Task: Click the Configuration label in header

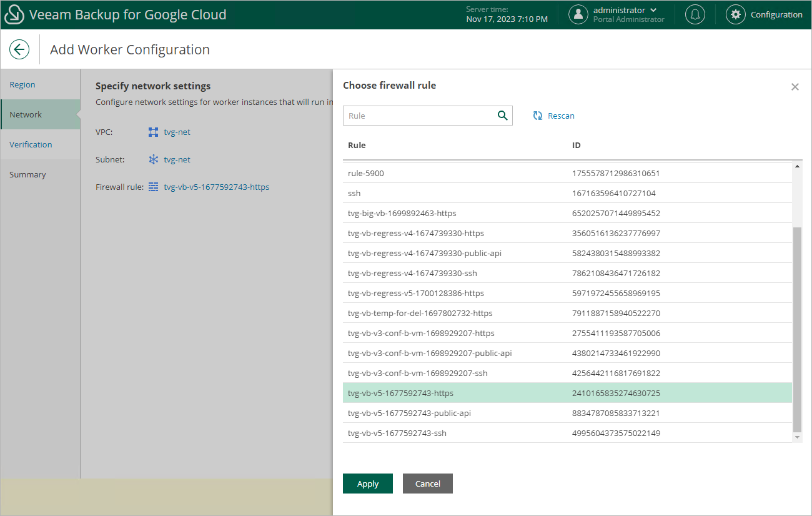Action: (776, 14)
